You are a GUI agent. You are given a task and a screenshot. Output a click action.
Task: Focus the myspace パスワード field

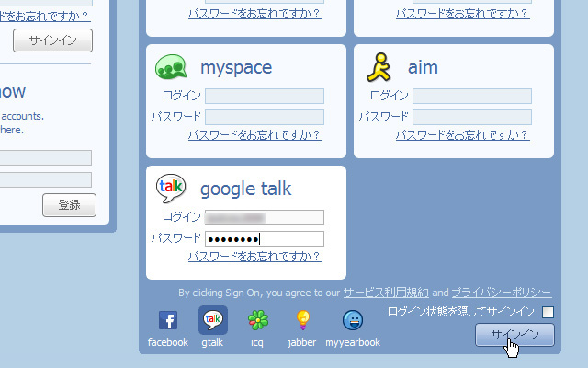265,117
